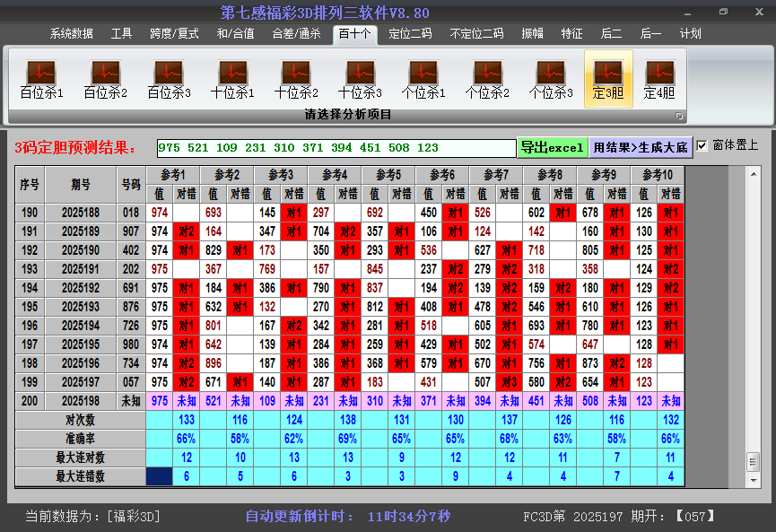This screenshot has width=776, height=532.
Task: Open the 跨度/复式 tab
Action: [174, 34]
